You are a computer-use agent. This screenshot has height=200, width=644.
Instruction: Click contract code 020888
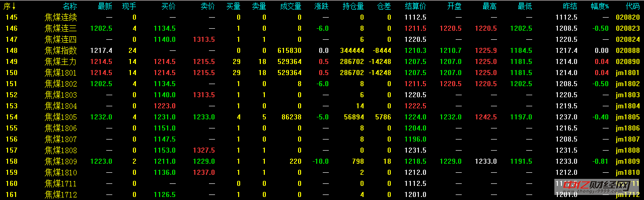[x=628, y=50]
